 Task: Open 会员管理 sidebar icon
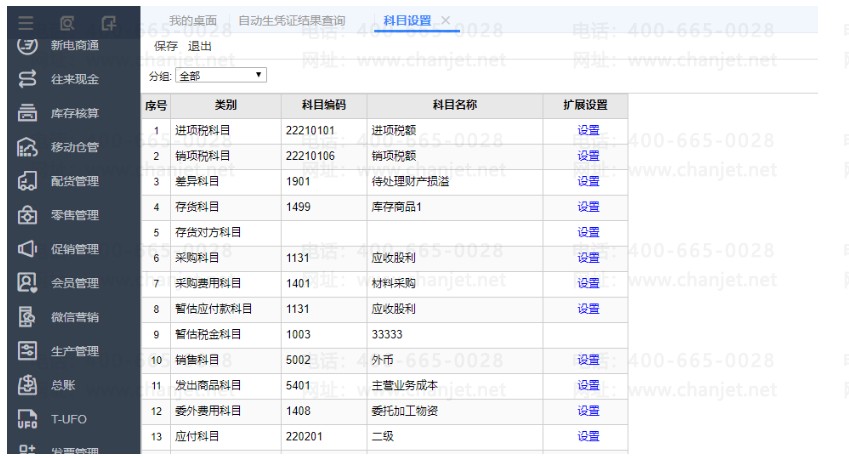point(27,283)
